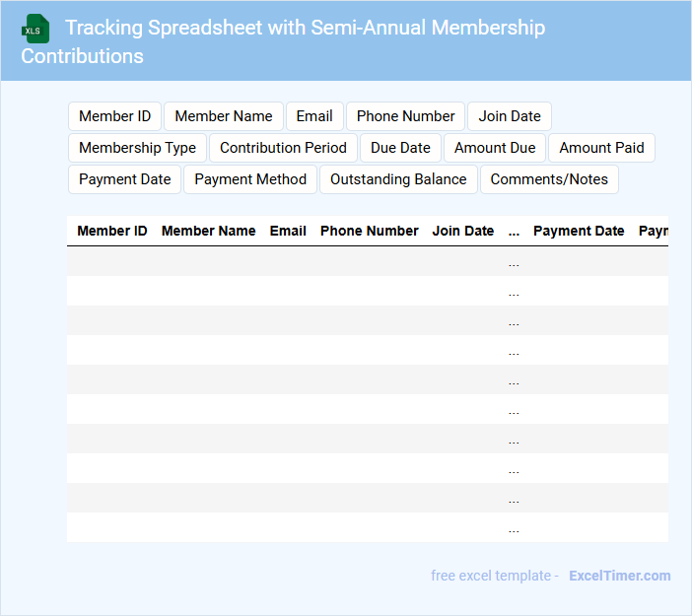Click the Member ID column header

point(112,231)
